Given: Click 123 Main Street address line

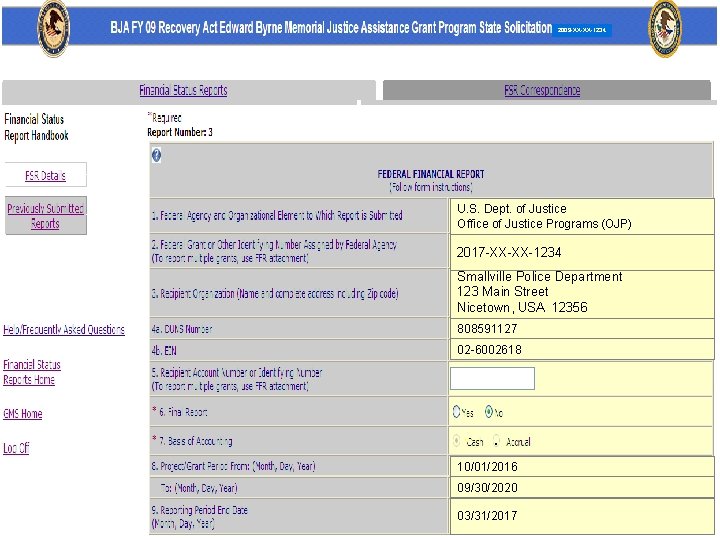Looking at the screenshot, I should point(502,292).
